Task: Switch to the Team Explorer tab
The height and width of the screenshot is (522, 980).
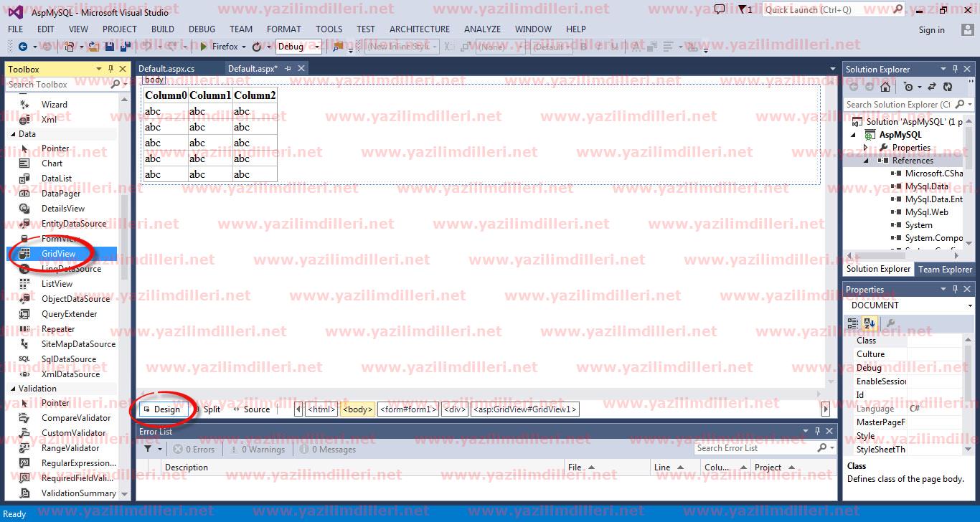Action: point(945,269)
